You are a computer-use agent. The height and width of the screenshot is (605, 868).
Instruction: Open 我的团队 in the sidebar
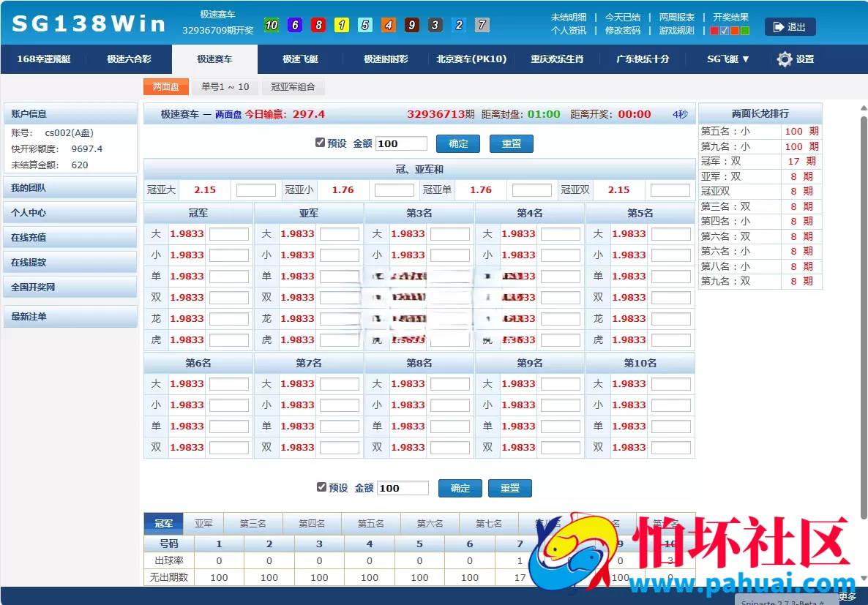click(70, 187)
